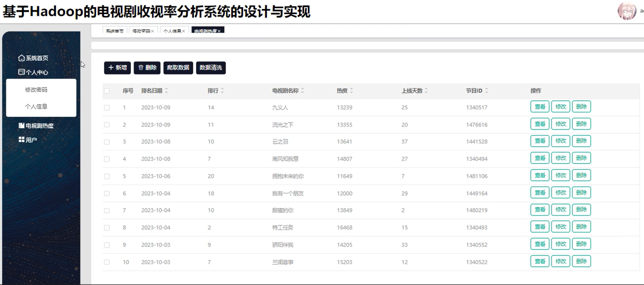Click 查看 for 流光之下

point(540,124)
